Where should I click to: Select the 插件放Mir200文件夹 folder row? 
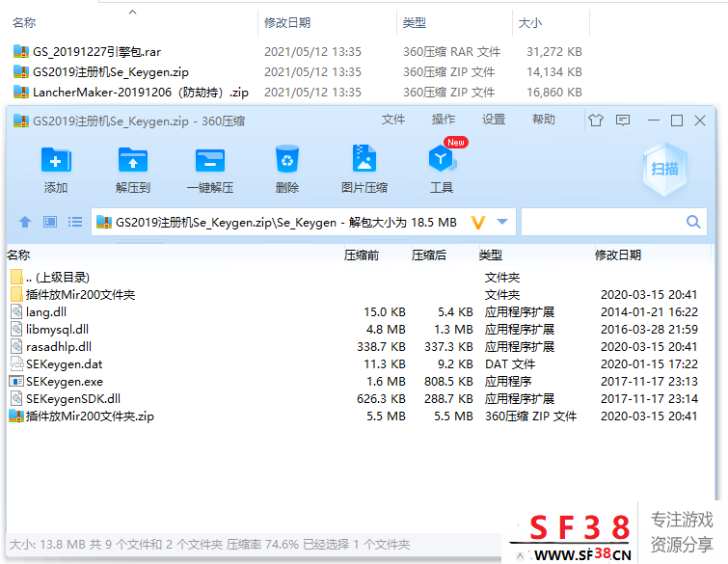[361, 295]
